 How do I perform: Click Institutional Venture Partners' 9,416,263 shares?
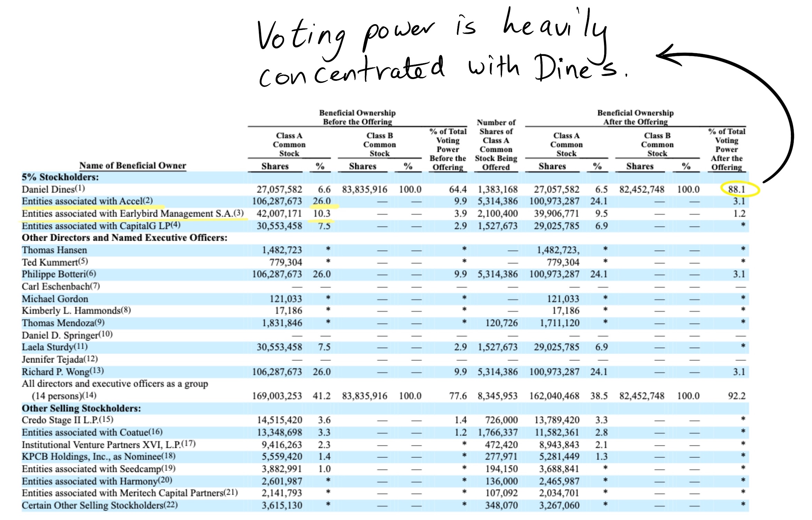pyautogui.click(x=282, y=444)
